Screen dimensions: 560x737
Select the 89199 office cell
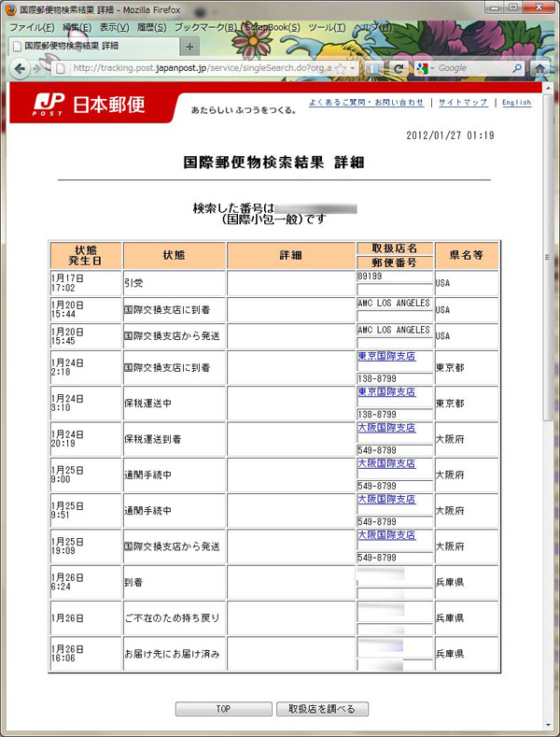(395, 276)
